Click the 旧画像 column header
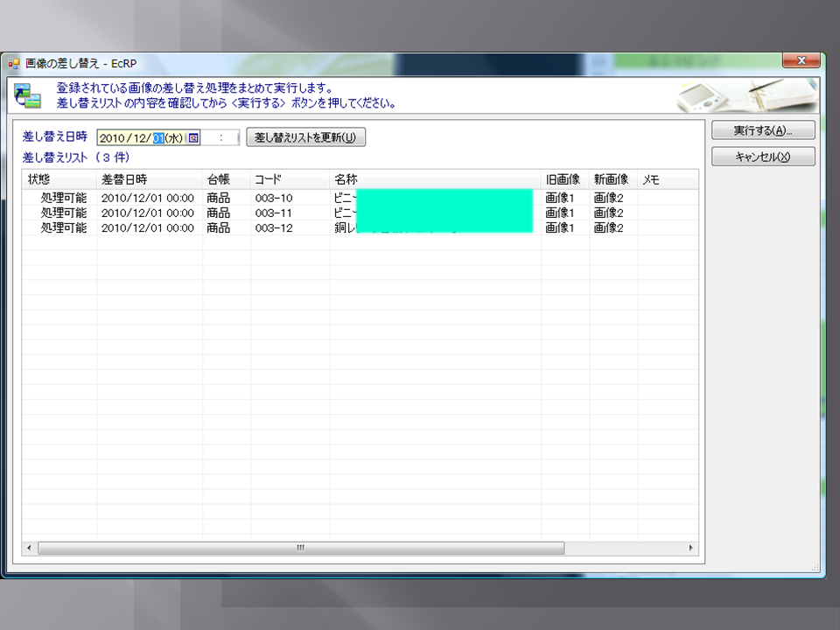Viewport: 840px width, 630px height. tap(564, 179)
